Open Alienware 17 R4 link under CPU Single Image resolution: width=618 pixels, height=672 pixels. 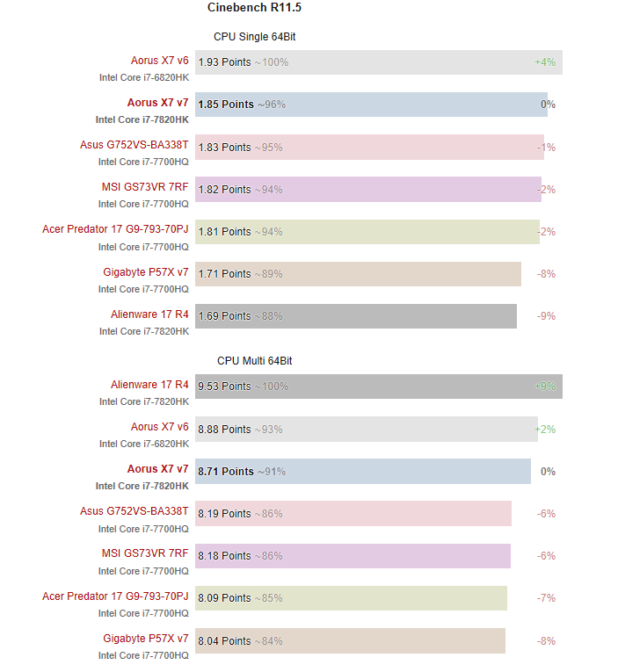tap(149, 314)
